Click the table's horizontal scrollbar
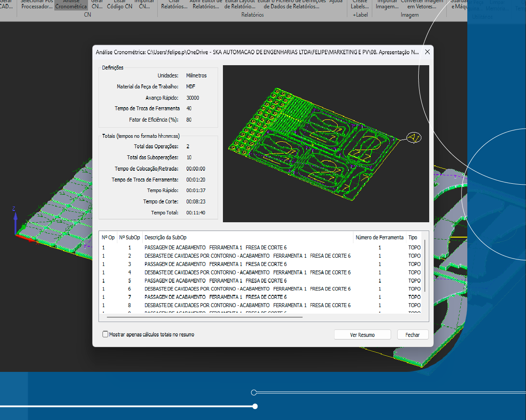Viewport: 526px width, 420px height. point(204,316)
